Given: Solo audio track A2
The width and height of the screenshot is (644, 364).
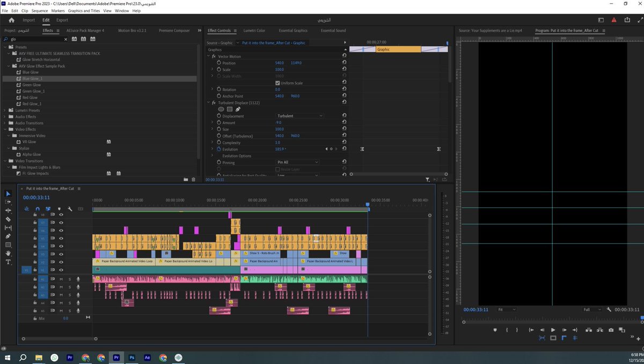Looking at the screenshot, I should click(69, 287).
